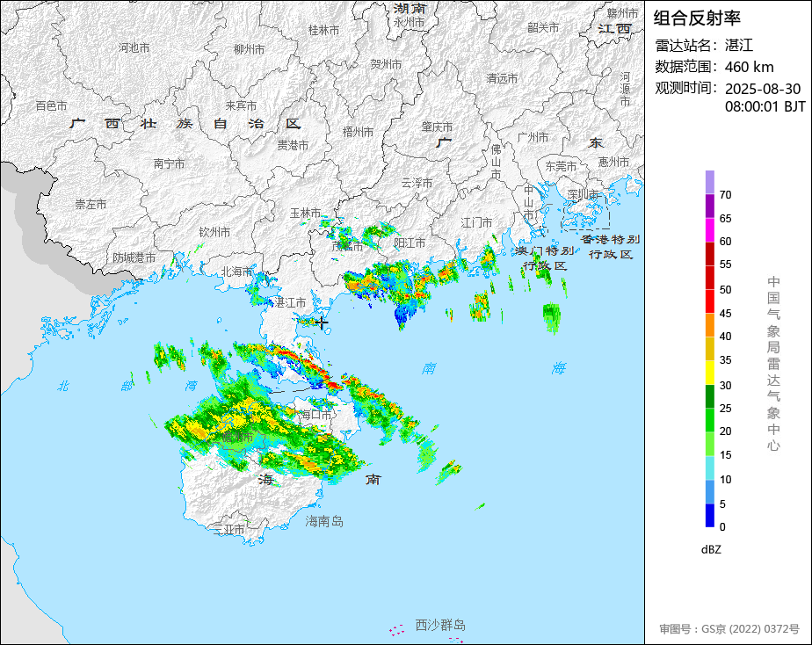Click the 湛江市 city label
The height and width of the screenshot is (645, 812).
coord(290,302)
